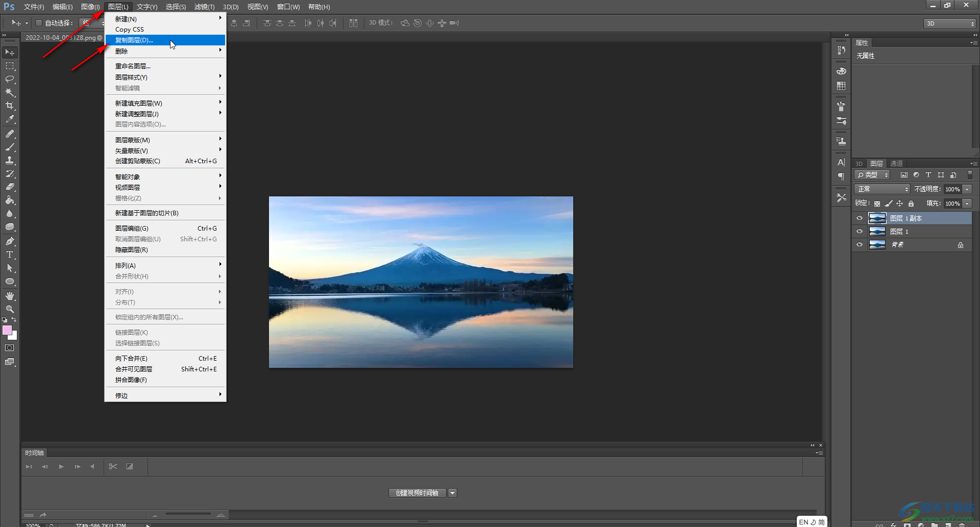Viewport: 980px width, 527px height.
Task: Choose 重命名图层... entry
Action: point(165,66)
